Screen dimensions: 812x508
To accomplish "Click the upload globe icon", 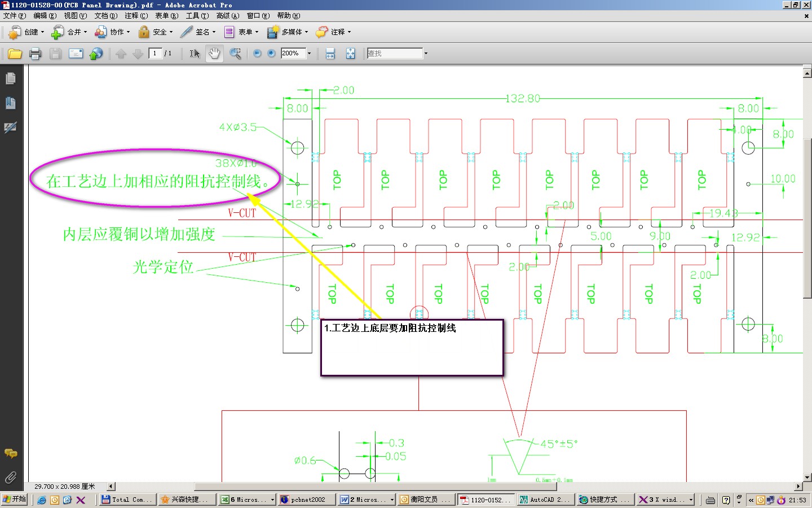I will [96, 54].
